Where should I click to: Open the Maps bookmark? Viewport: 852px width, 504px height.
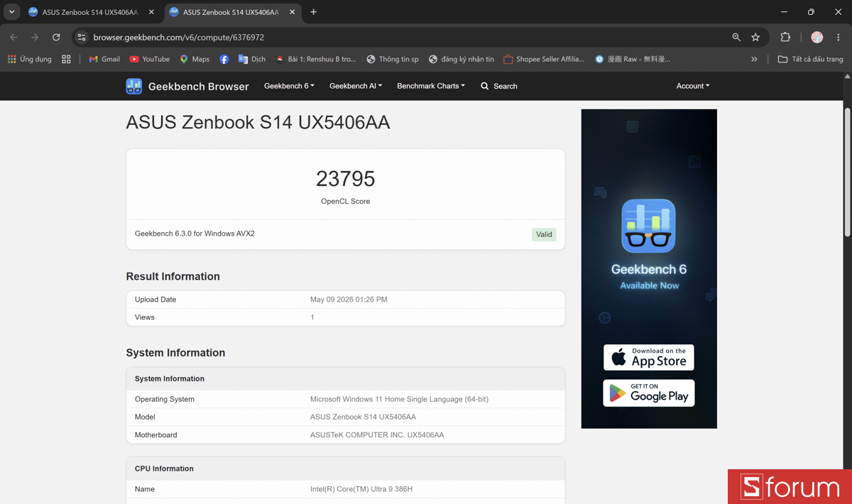coord(195,59)
